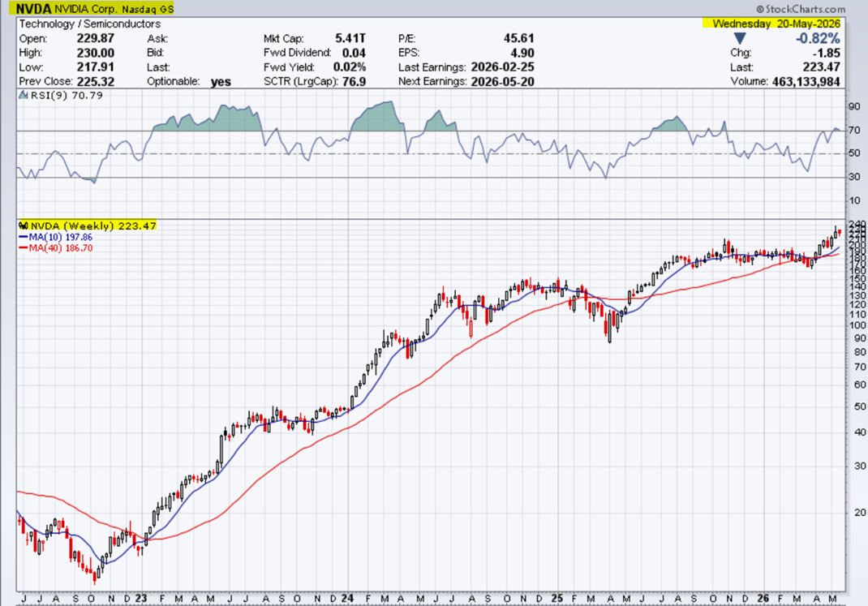
Task: Click the red MA(40) line swatch
Action: (x=24, y=248)
